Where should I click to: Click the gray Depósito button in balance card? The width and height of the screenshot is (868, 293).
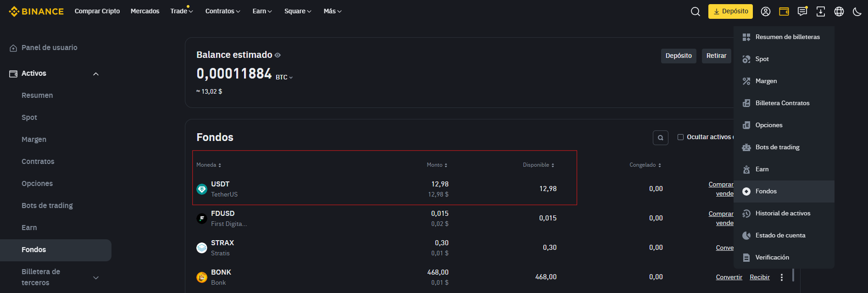679,56
